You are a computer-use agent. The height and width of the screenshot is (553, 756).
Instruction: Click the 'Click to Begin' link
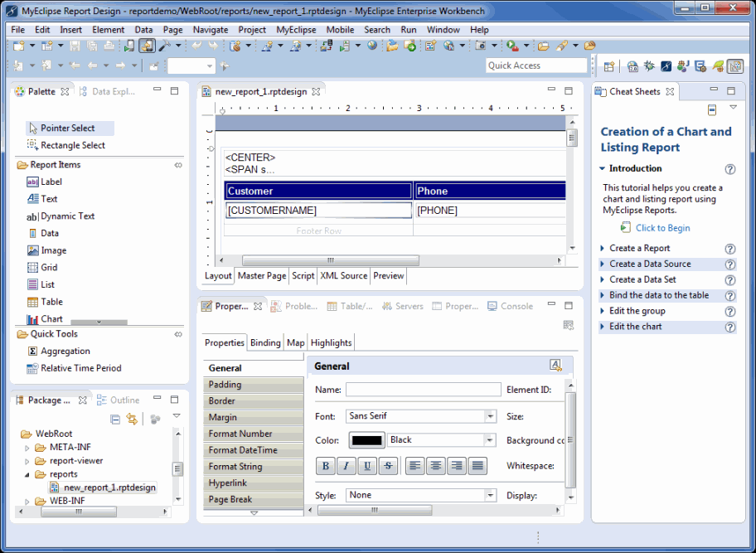pyautogui.click(x=662, y=228)
